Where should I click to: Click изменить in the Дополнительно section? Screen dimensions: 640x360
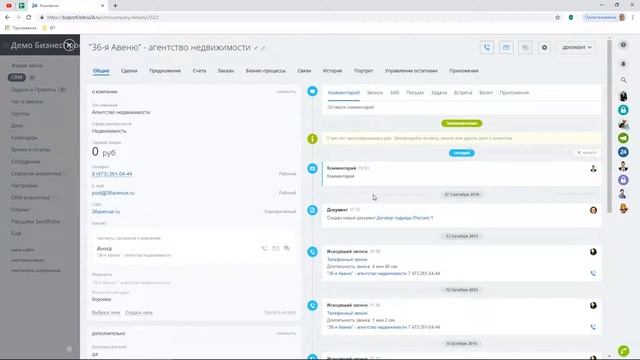286,333
